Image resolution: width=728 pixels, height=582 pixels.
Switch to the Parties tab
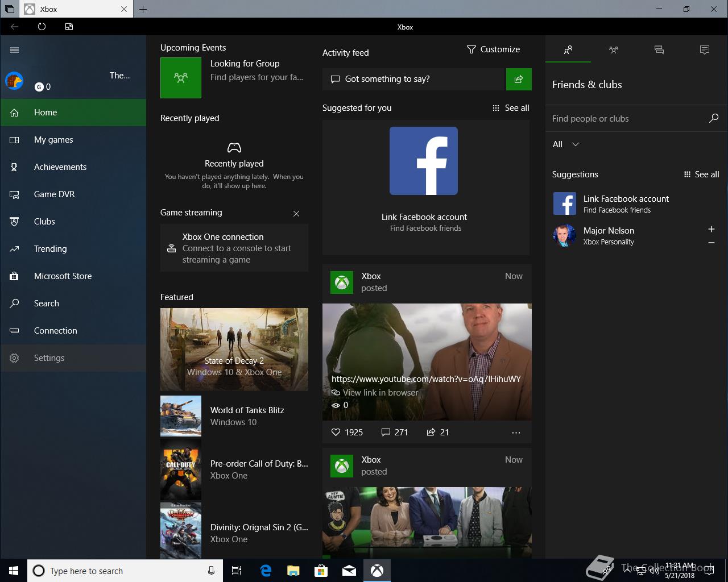[614, 50]
